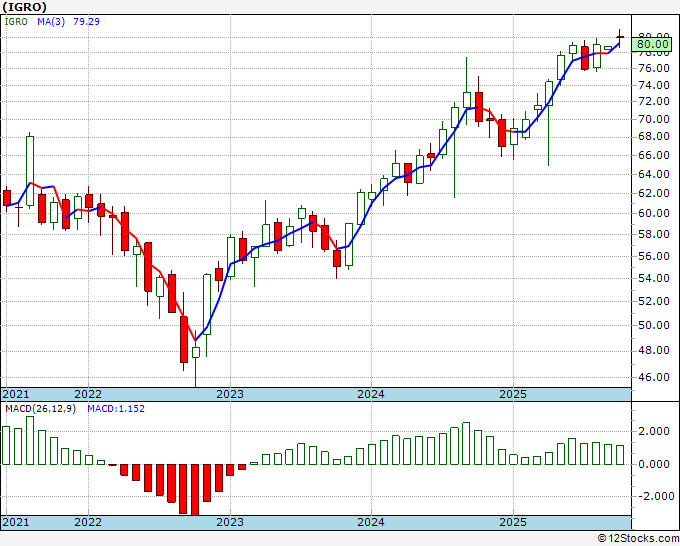The image size is (680, 546).
Task: Click the 64.00 price axis label
Action: (654, 174)
